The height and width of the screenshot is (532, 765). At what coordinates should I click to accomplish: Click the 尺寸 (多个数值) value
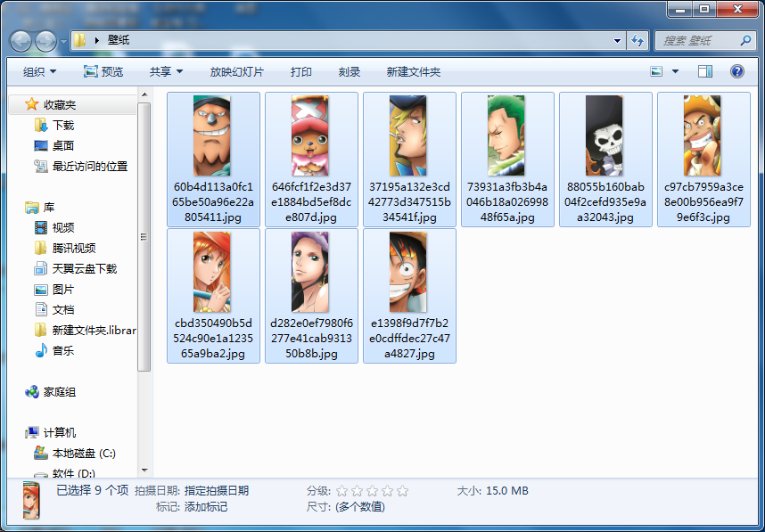360,507
